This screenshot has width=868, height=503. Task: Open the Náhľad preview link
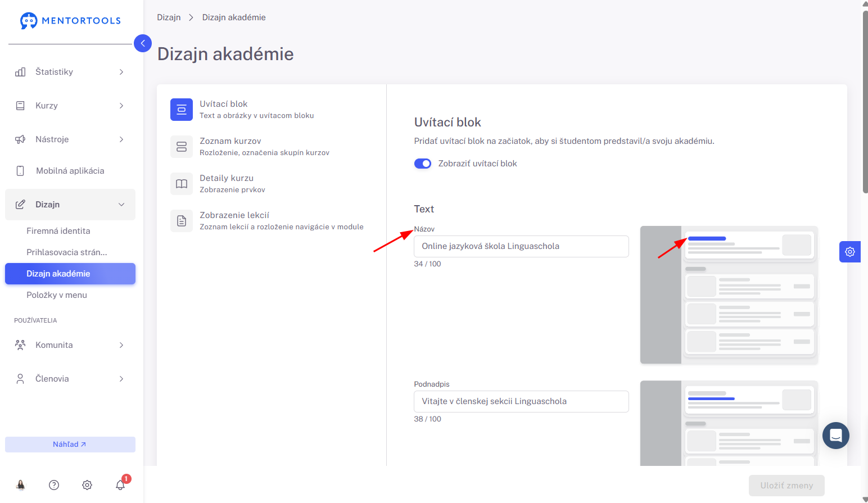point(70,445)
